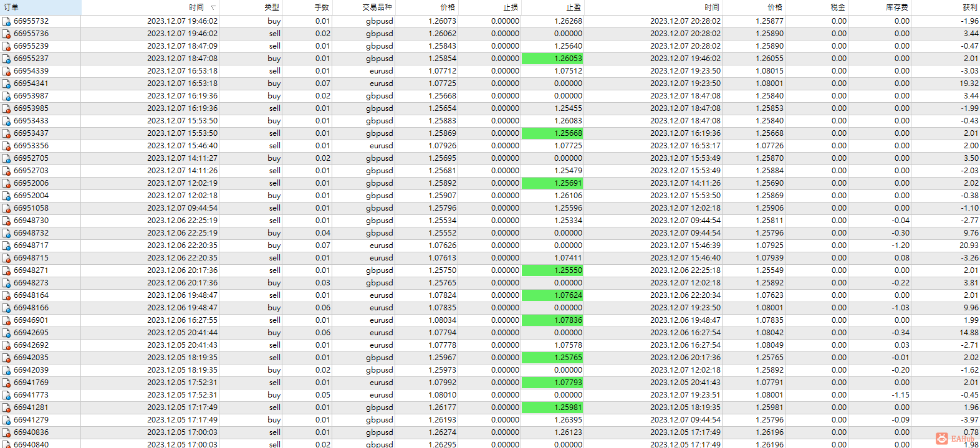Click order number 66946901
This screenshot has height=448, width=980.
click(x=31, y=320)
